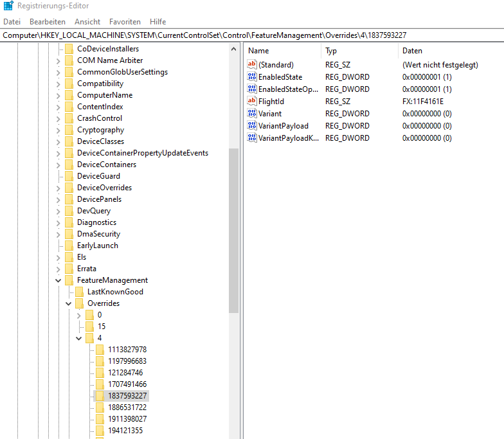This screenshot has width=504, height=439.
Task: Expand the COM Name Arbiter key
Action: click(58, 60)
